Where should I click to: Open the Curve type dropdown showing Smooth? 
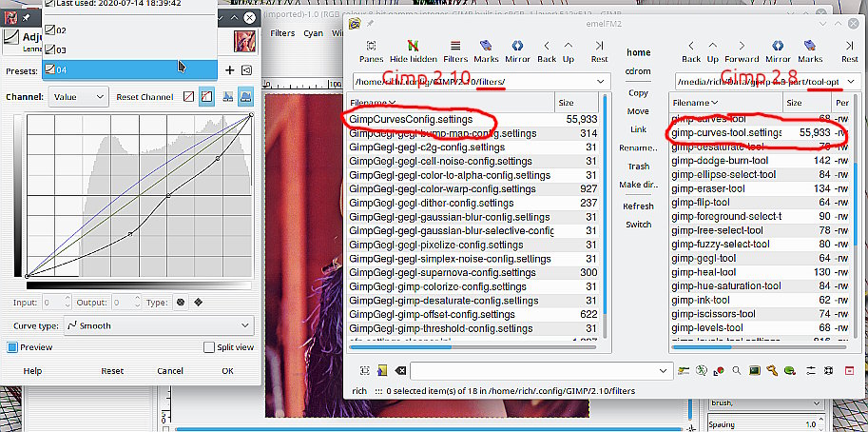tap(159, 325)
